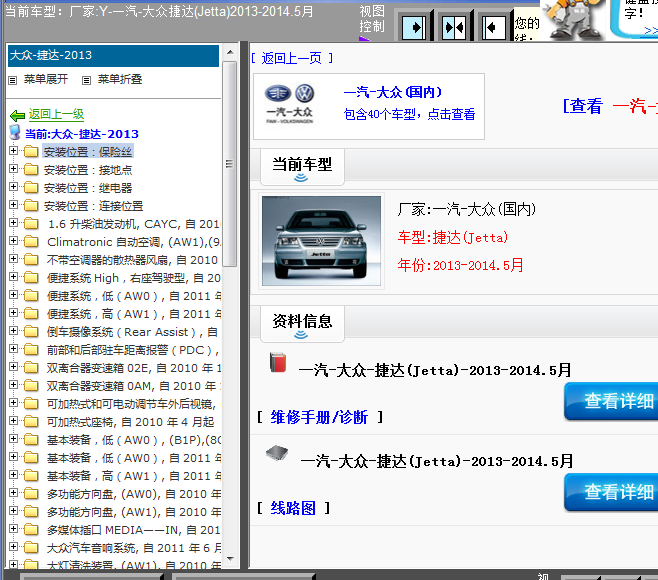658x580 pixels.
Task: Open the 当前车型 tab header
Action: pyautogui.click(x=302, y=167)
